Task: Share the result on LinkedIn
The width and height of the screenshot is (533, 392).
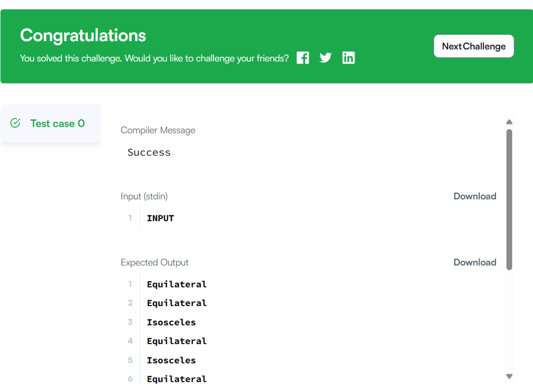Action: point(348,58)
